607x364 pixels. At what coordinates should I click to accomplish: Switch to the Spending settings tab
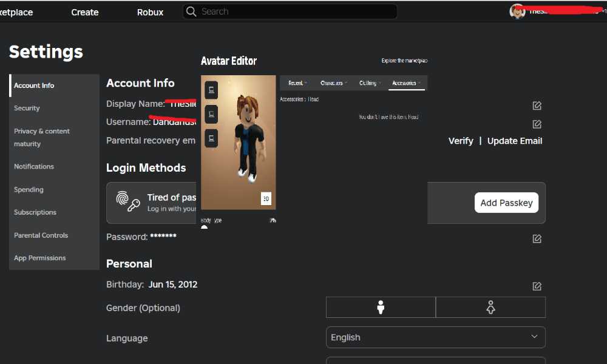tap(54, 189)
